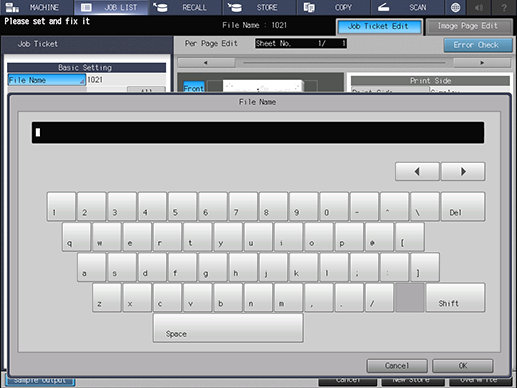Tap the opening bracket [ key

(x=410, y=237)
